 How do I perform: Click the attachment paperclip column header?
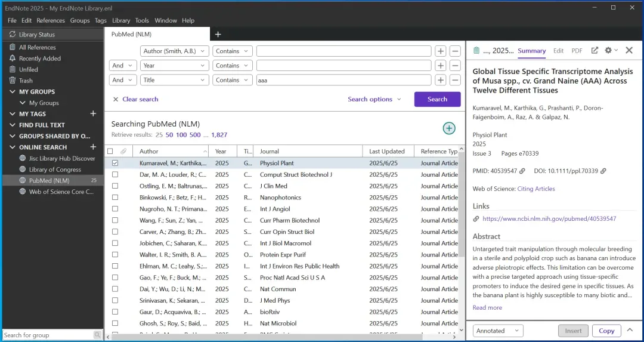coord(123,151)
